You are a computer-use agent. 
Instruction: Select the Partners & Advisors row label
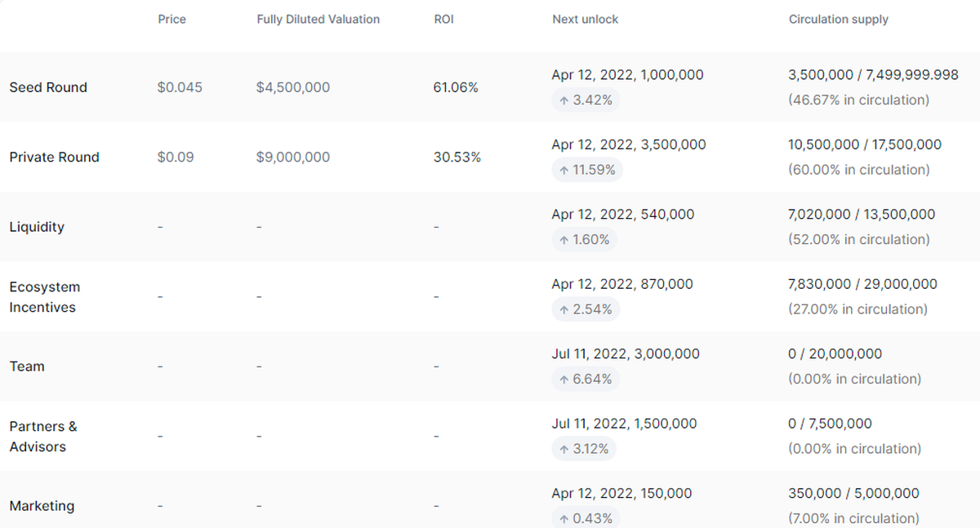42,437
